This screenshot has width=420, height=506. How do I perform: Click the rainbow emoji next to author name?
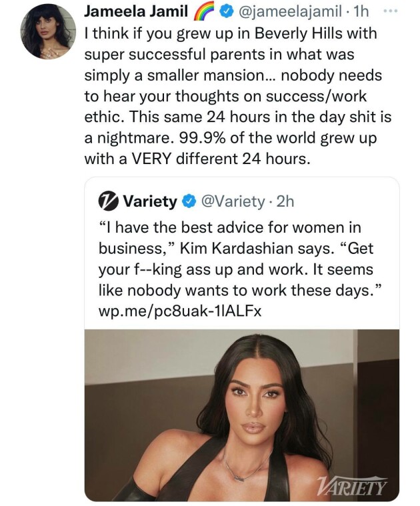[203, 13]
